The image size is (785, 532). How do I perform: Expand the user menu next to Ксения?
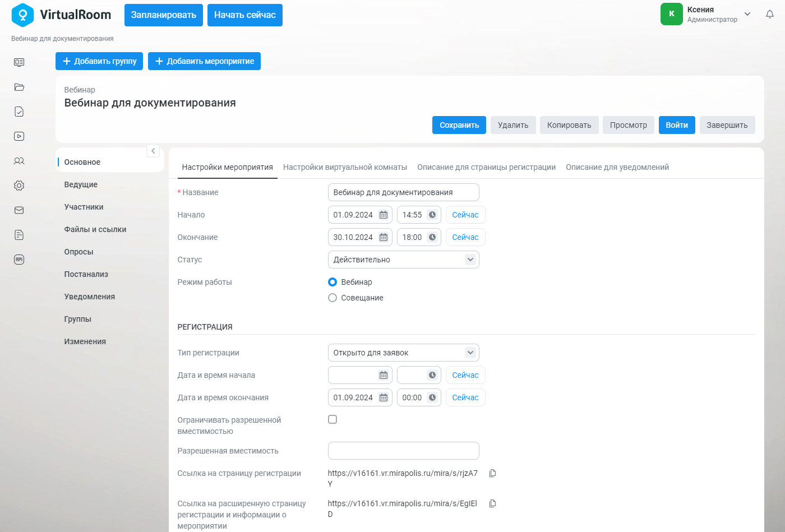[747, 14]
